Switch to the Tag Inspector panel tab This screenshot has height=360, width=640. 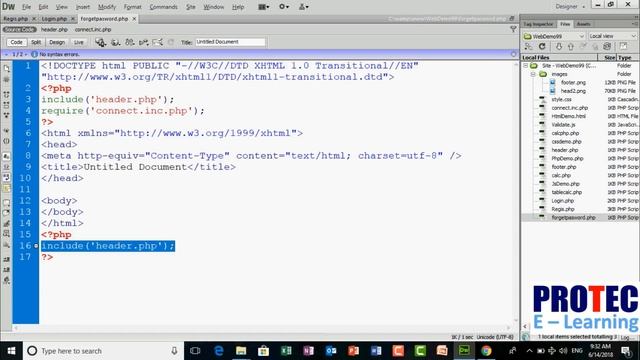[538, 24]
